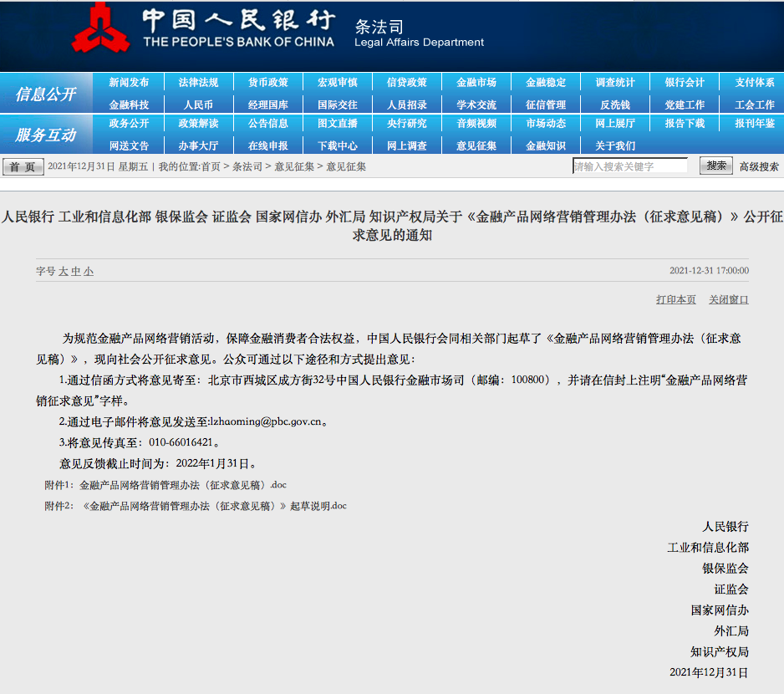Click the search keyword input field

click(x=629, y=166)
